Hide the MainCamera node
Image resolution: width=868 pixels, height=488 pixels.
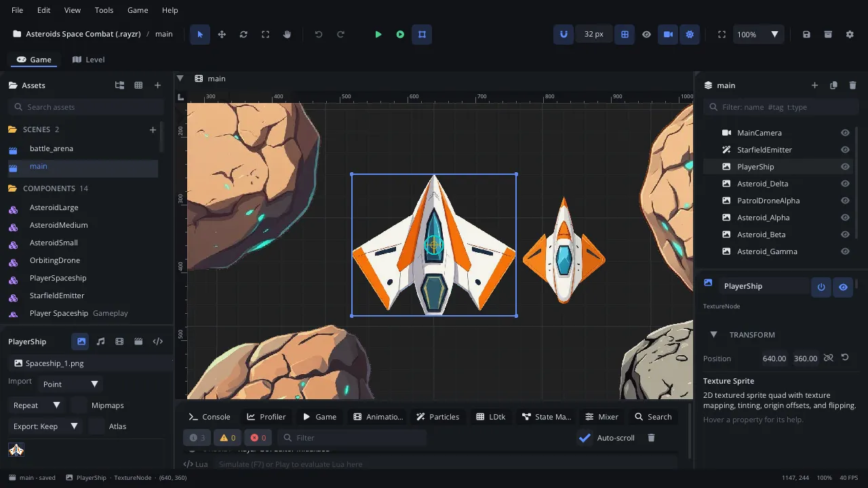point(845,133)
